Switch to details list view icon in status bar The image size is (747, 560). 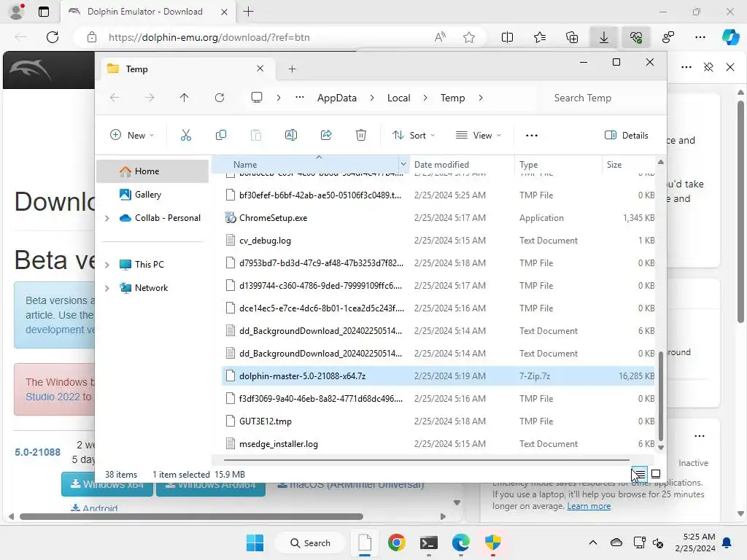[x=639, y=474]
